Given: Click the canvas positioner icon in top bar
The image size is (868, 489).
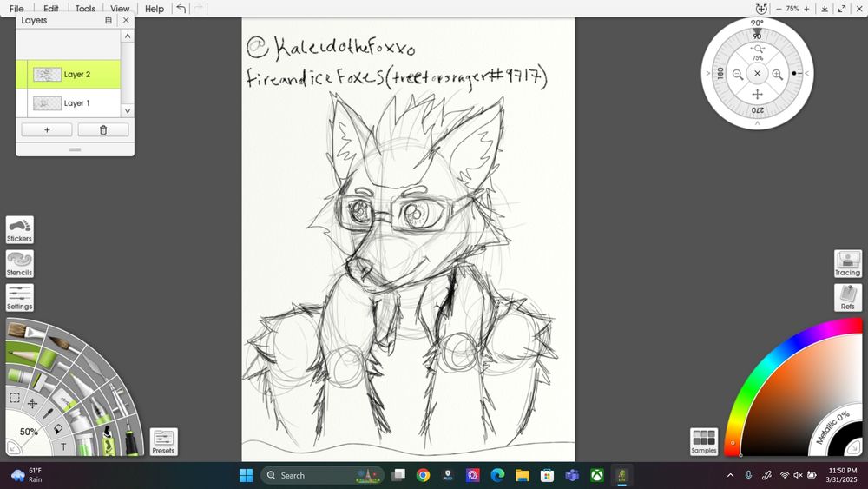Looking at the screenshot, I should 761,9.
